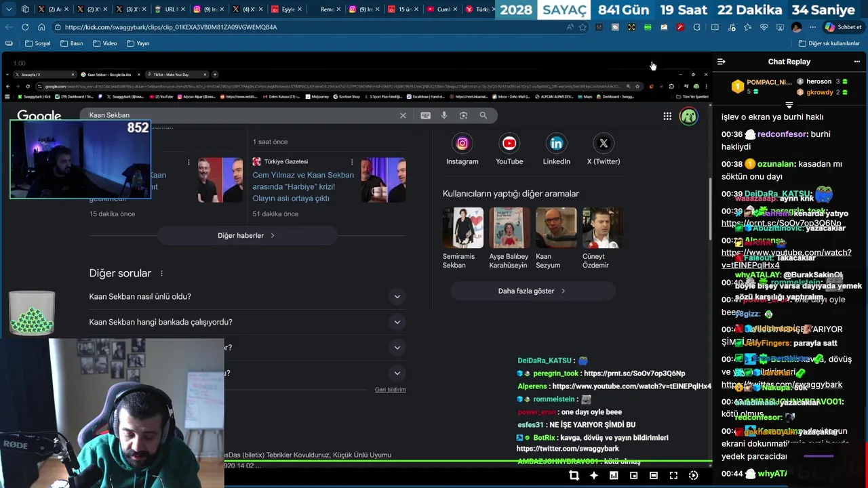Open the browser tab actions menu chevron
868x488 pixels.
click(x=8, y=9)
